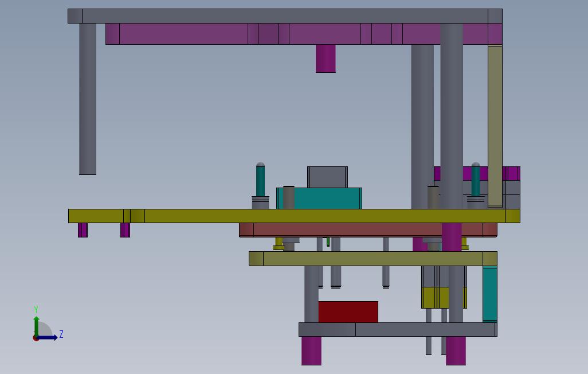Pick the small green pin below brown plate

328,242
